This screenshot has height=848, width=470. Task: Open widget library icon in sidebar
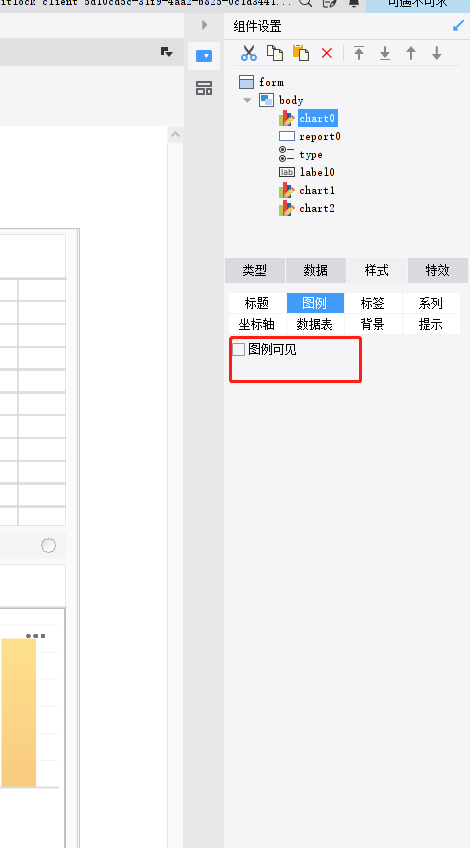coord(204,88)
